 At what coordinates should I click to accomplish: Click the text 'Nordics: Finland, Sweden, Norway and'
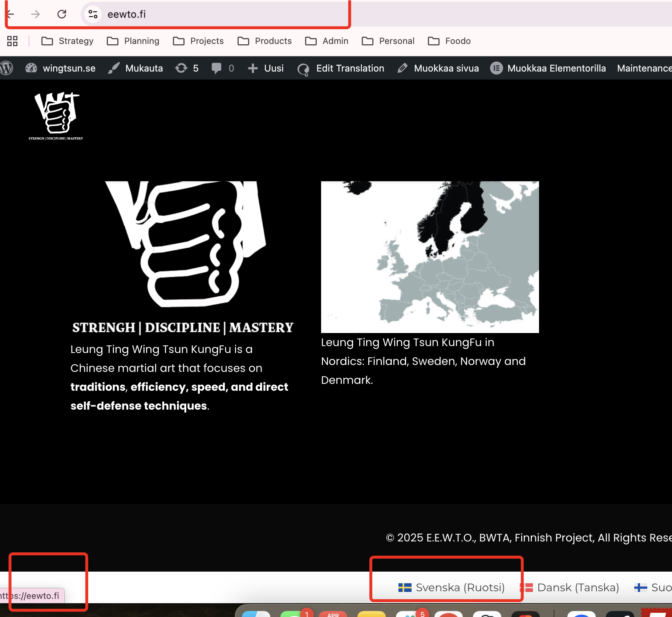(423, 361)
